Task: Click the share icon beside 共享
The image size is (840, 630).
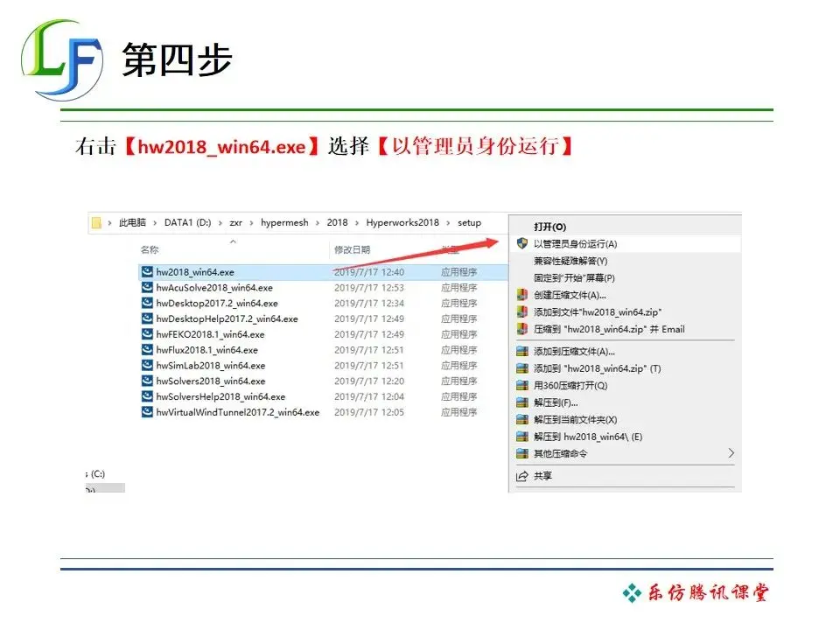Action: (522, 476)
